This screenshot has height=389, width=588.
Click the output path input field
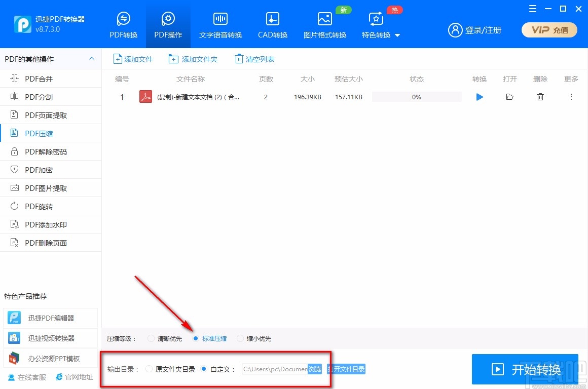[x=275, y=369]
